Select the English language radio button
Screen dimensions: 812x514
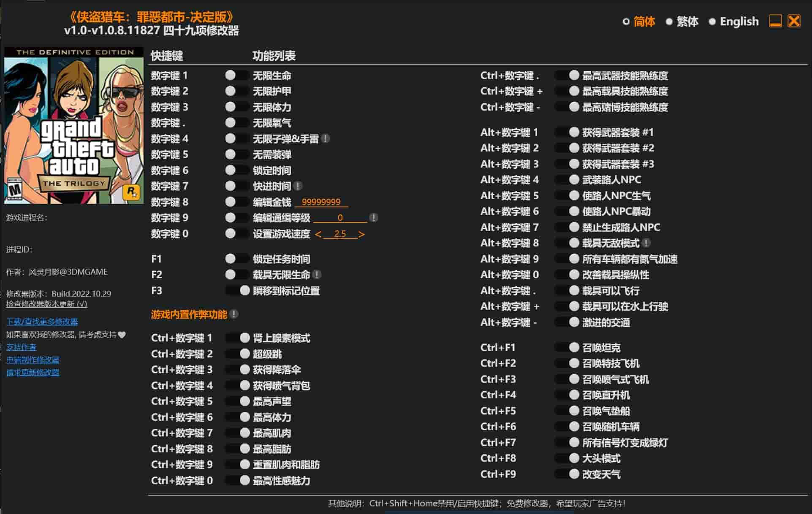click(x=712, y=22)
